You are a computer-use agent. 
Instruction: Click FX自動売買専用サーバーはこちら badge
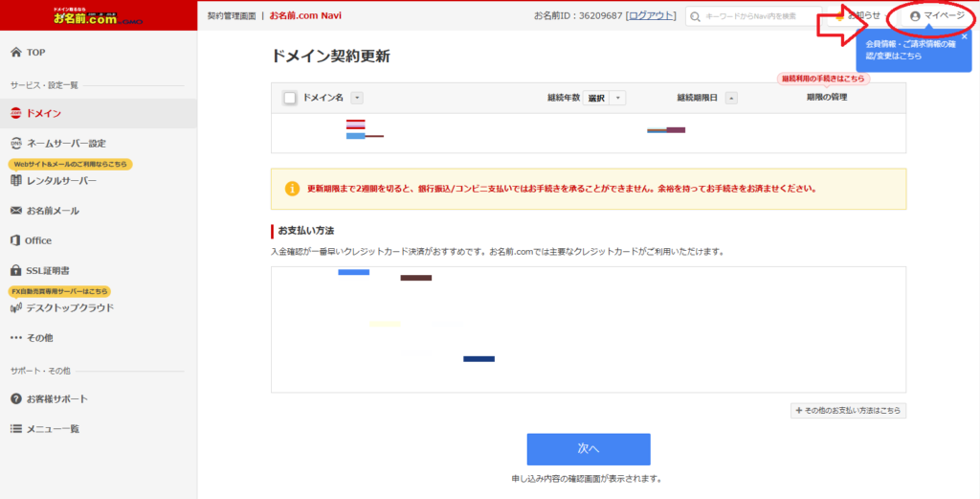[x=59, y=291]
